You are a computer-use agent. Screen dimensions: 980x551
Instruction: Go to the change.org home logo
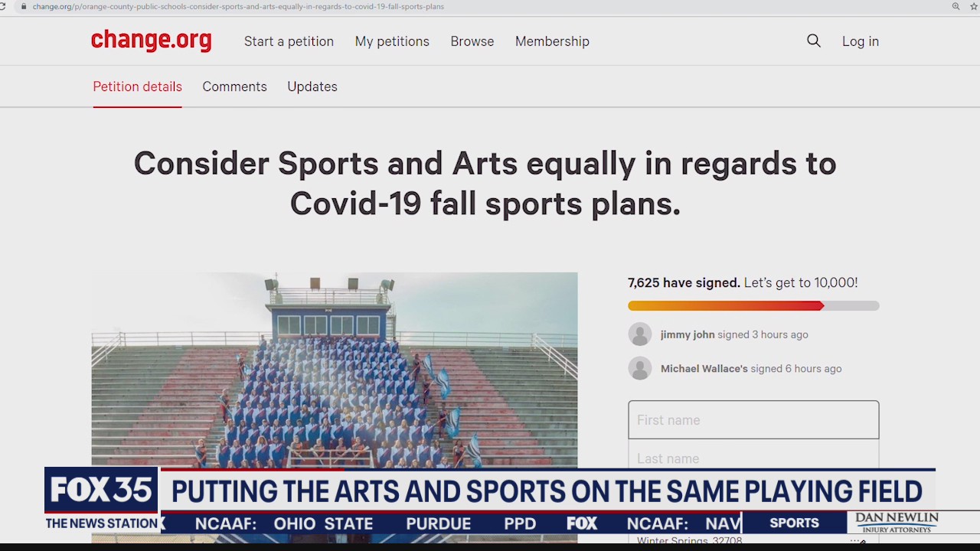coord(151,41)
